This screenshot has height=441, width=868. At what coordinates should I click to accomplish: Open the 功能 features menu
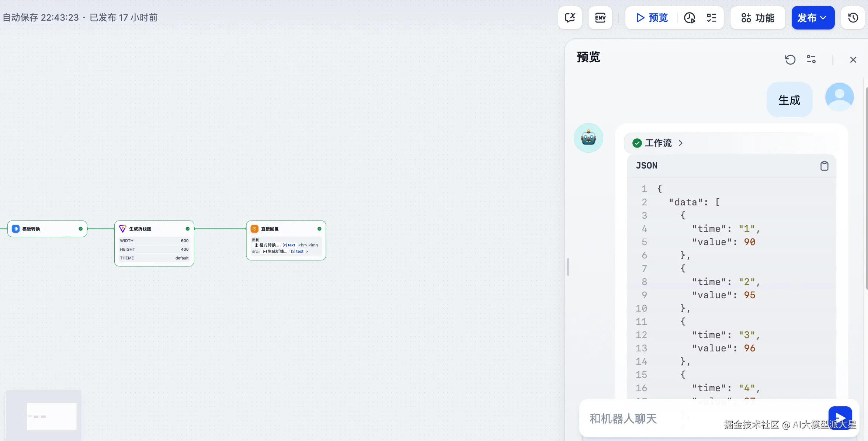click(758, 18)
